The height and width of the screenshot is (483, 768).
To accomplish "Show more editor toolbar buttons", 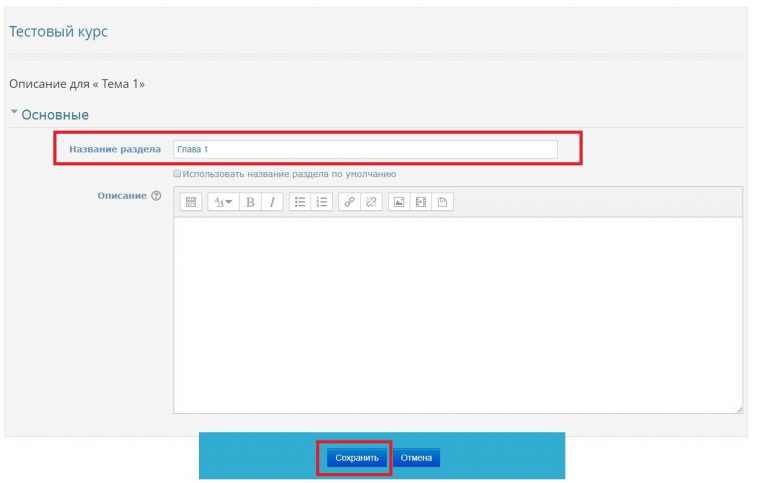I will [191, 202].
